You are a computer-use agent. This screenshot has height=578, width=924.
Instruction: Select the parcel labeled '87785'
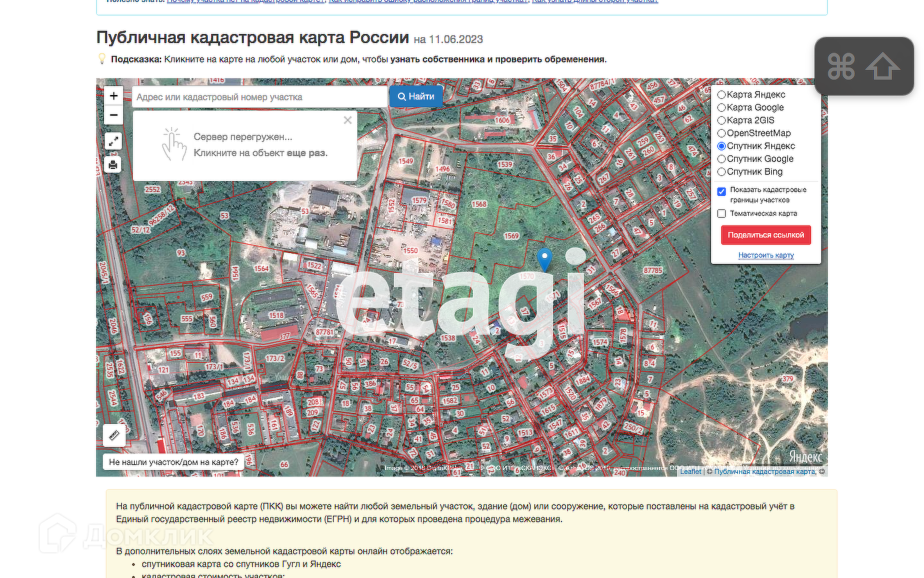(653, 271)
